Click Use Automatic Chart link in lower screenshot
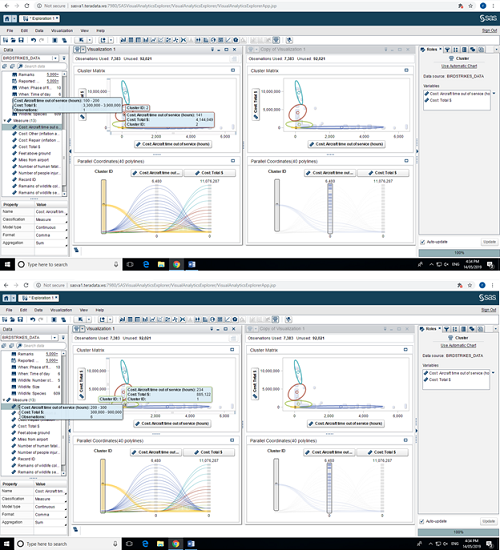 pos(458,346)
